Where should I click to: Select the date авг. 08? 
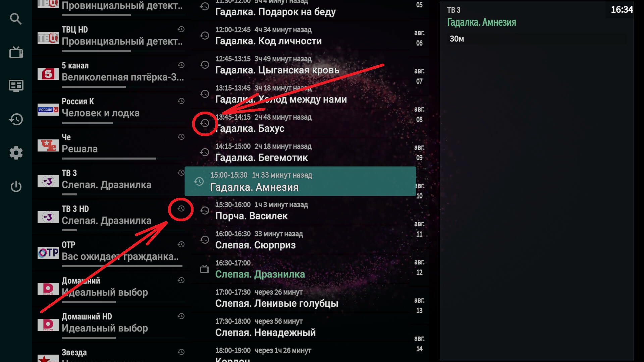(419, 114)
